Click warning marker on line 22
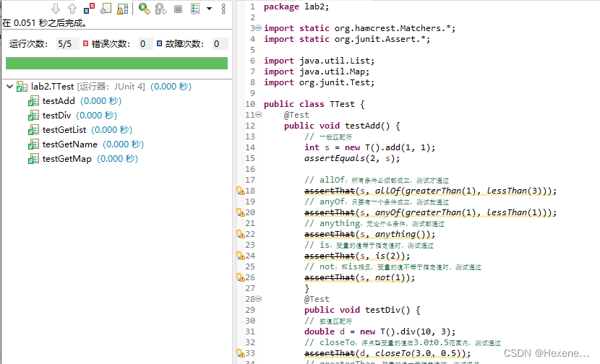 (x=240, y=234)
